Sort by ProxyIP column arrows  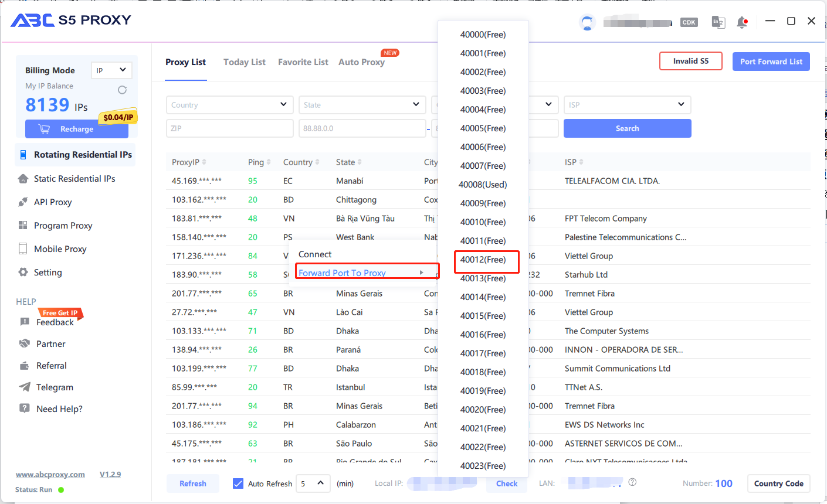click(204, 162)
